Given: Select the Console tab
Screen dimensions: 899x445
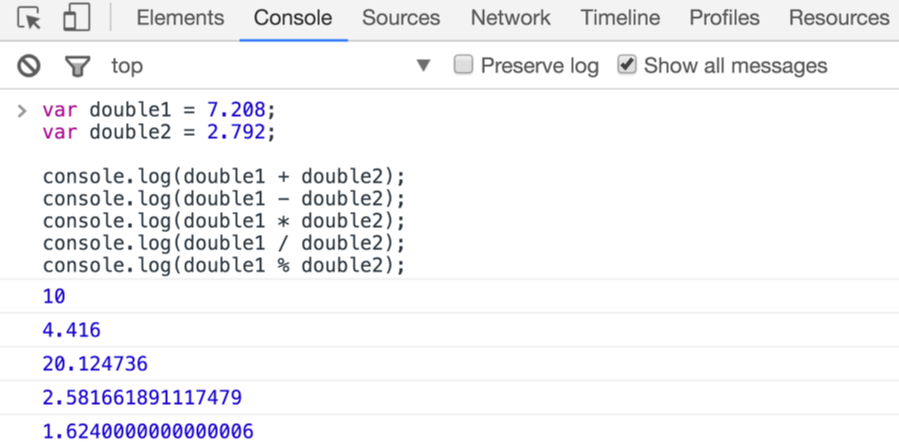Looking at the screenshot, I should 293,18.
